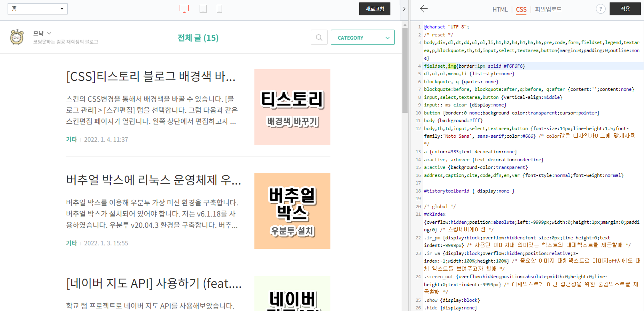644x311 pixels.
Task: Click the preview pane vertical scrollbar
Action: click(405, 70)
